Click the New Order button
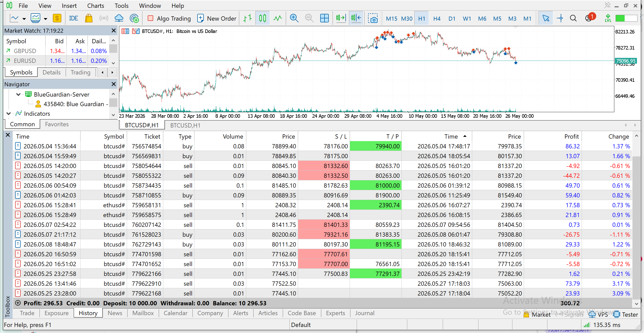This screenshot has width=644, height=333. (x=217, y=18)
